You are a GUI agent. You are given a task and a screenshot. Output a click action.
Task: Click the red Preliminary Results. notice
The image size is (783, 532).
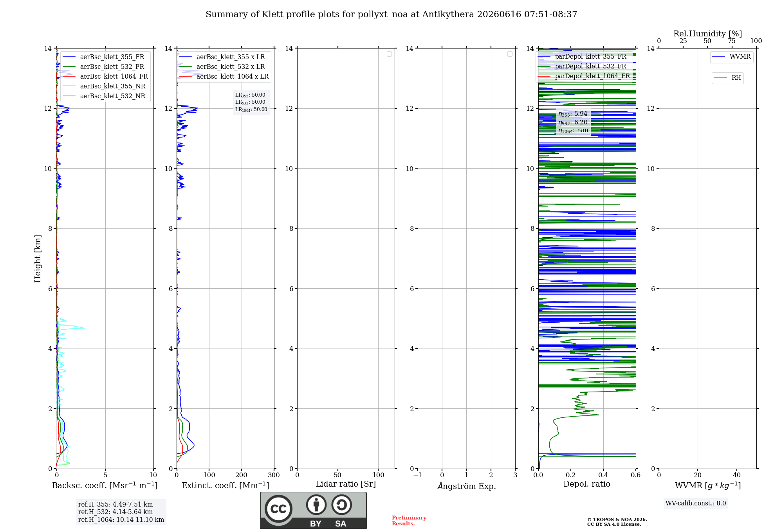(409, 521)
